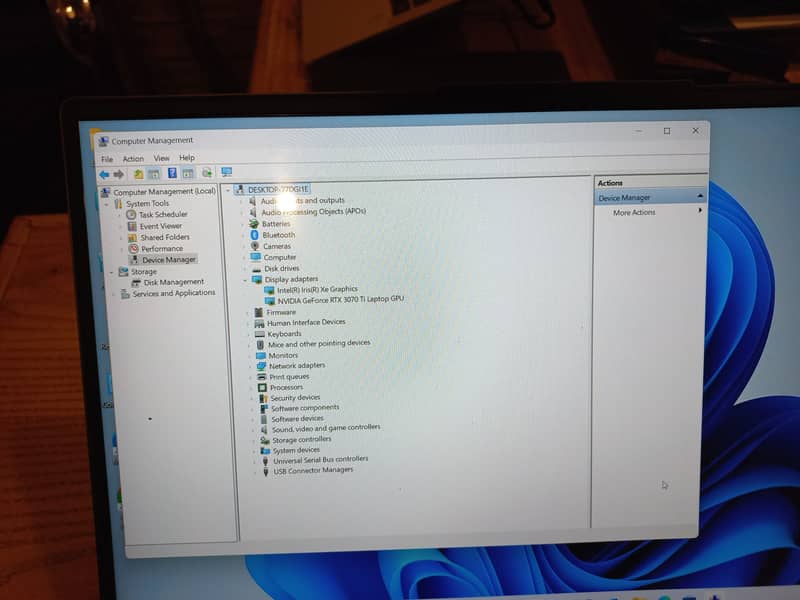This screenshot has height=600, width=800.
Task: Open the Action menu
Action: point(133,159)
